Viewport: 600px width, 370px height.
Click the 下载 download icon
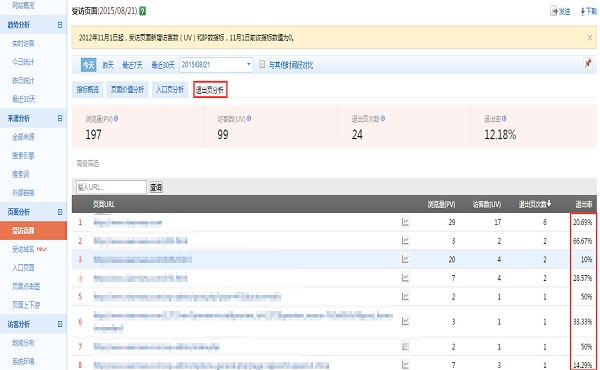(589, 11)
